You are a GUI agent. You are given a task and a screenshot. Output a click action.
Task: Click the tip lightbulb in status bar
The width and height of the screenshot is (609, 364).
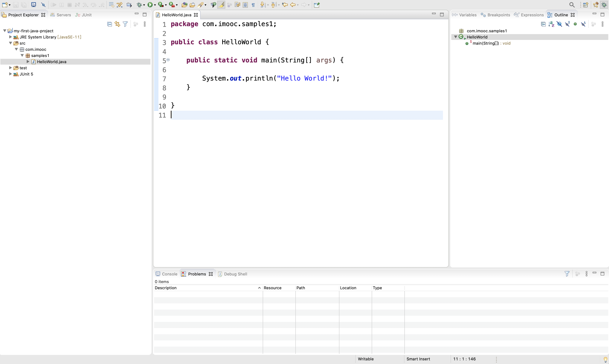(605, 359)
